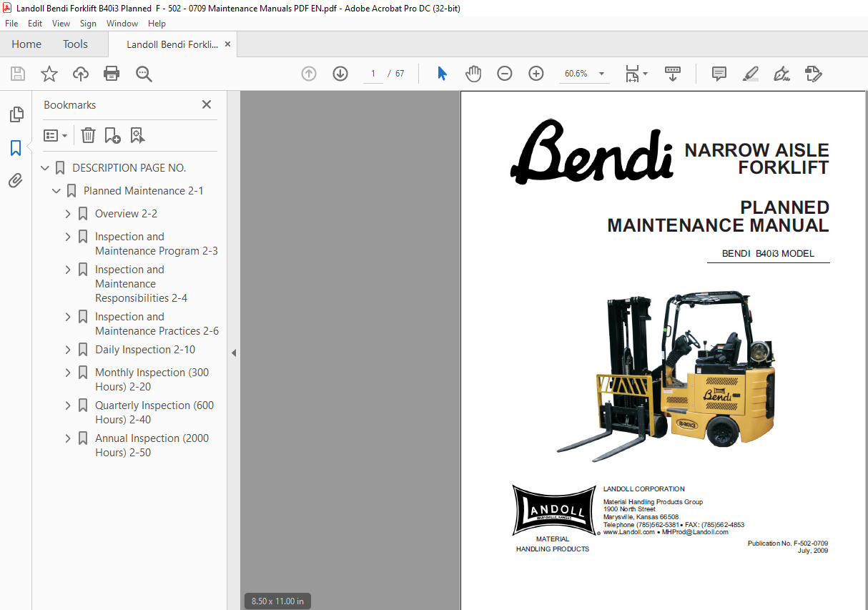This screenshot has height=610, width=868.
Task: Click the upload to cloud icon
Action: (81, 74)
